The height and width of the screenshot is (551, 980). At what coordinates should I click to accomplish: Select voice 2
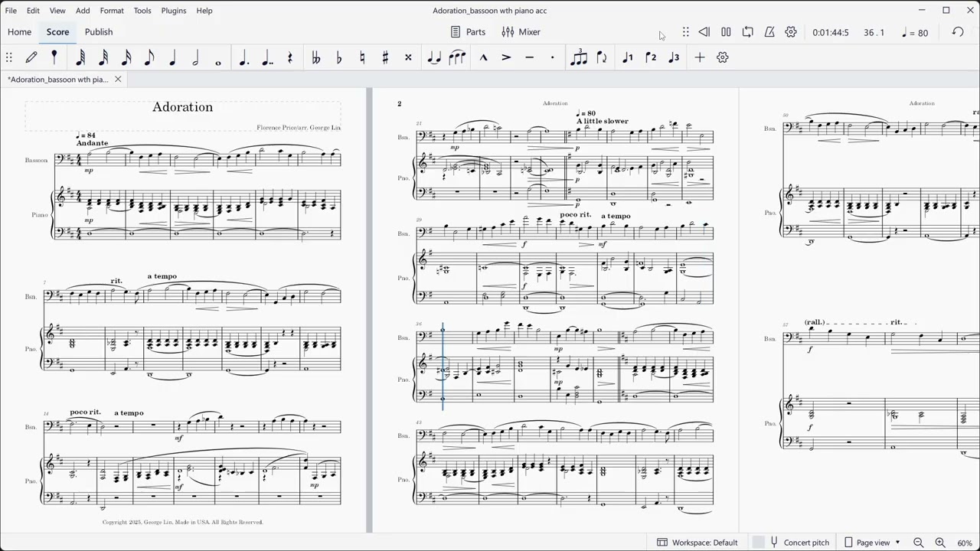[x=651, y=57]
